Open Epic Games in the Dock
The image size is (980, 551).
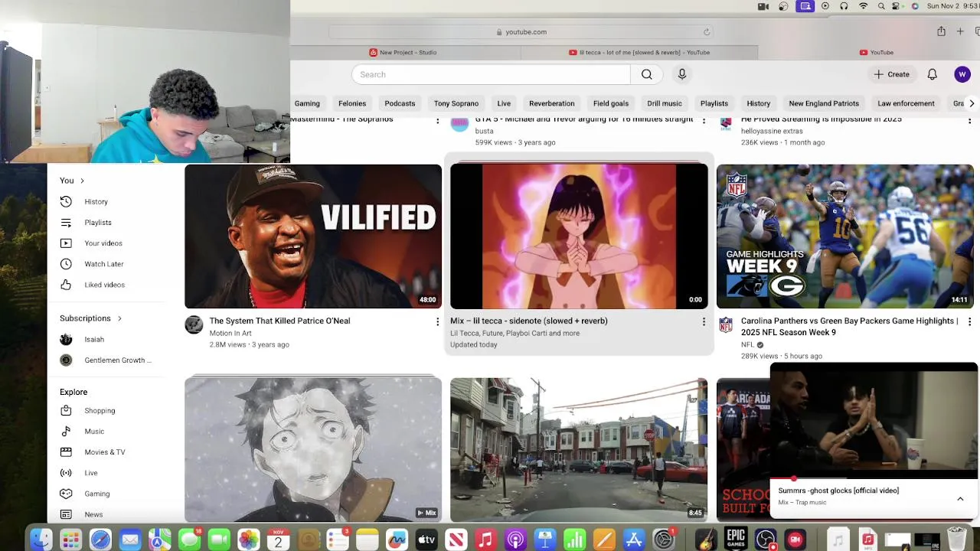click(x=736, y=539)
